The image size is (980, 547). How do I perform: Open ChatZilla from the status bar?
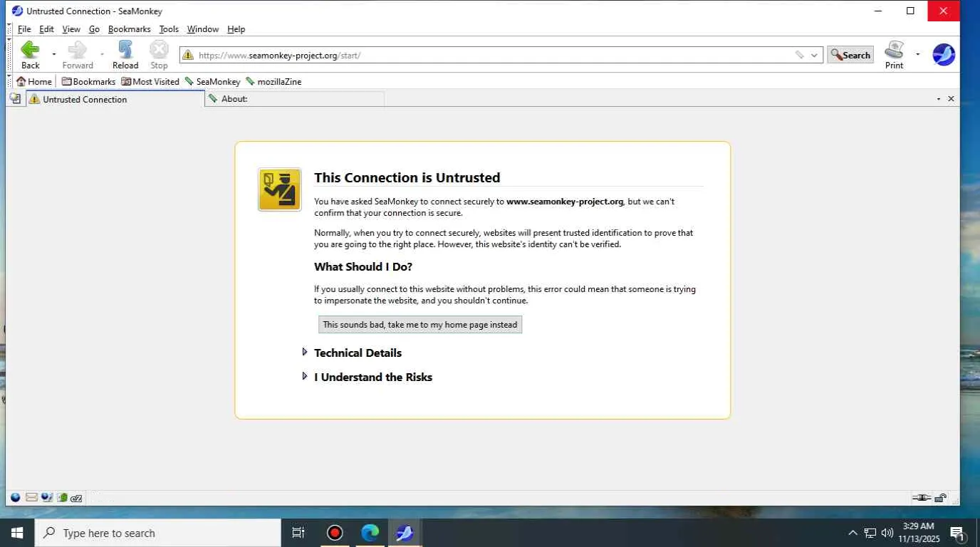(77, 497)
